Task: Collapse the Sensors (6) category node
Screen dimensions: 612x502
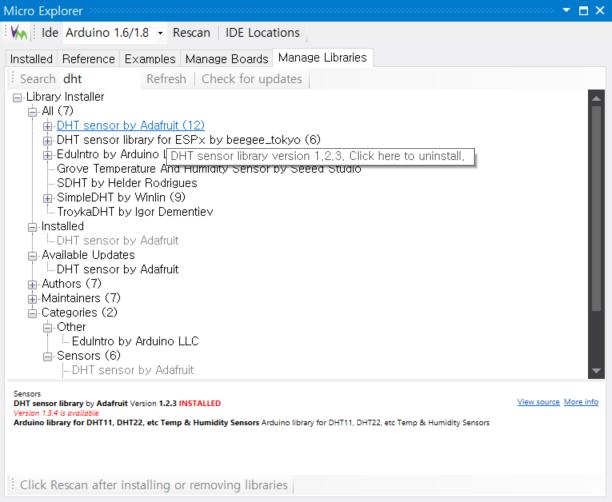Action: pos(48,356)
